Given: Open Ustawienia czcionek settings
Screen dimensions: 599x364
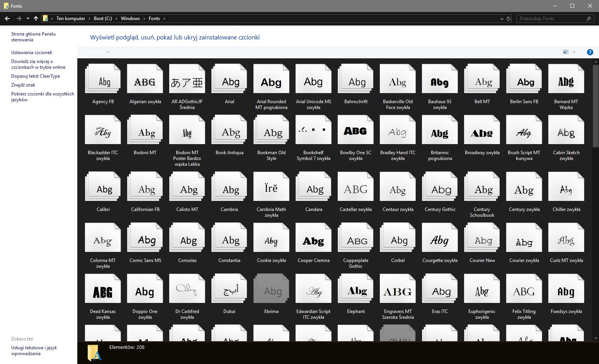Looking at the screenshot, I should pyautogui.click(x=31, y=52).
